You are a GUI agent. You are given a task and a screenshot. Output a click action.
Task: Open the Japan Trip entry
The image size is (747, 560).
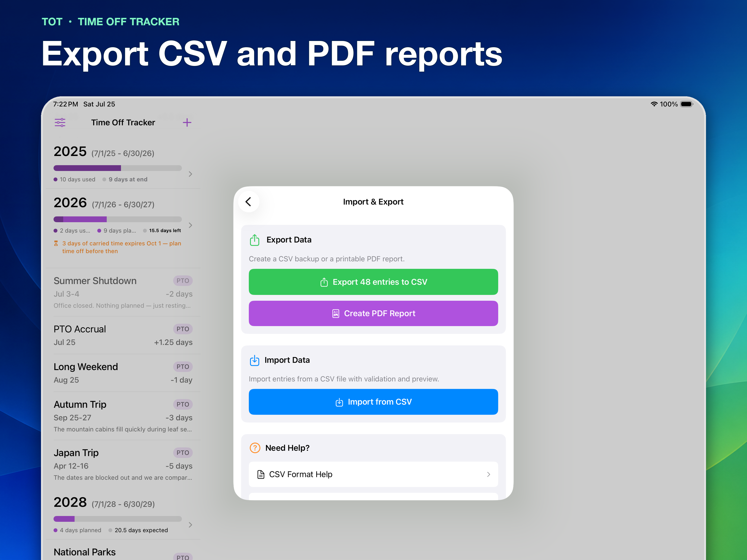coord(123,464)
